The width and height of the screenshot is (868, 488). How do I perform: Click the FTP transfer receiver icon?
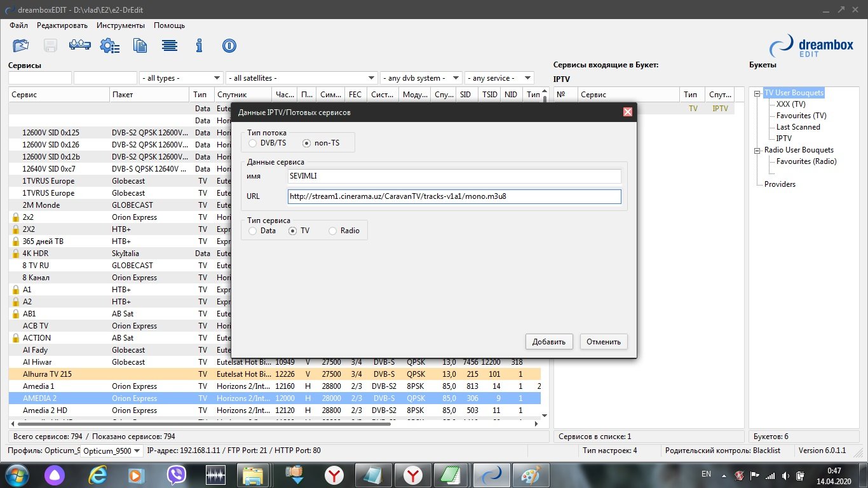80,46
